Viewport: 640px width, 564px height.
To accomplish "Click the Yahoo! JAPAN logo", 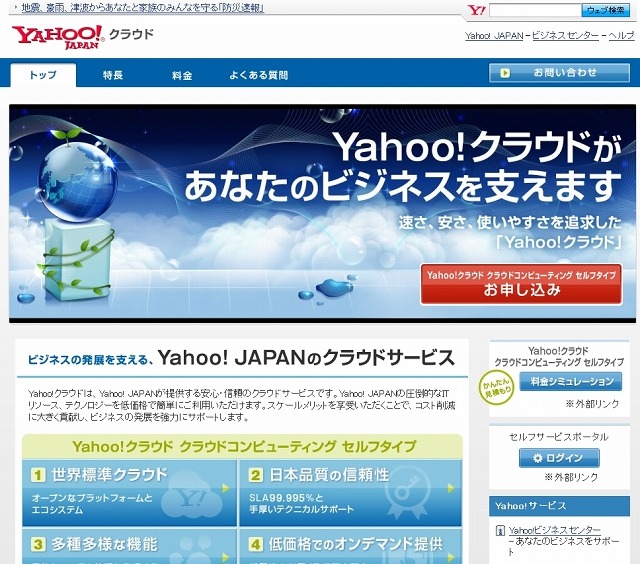I will click(x=58, y=37).
